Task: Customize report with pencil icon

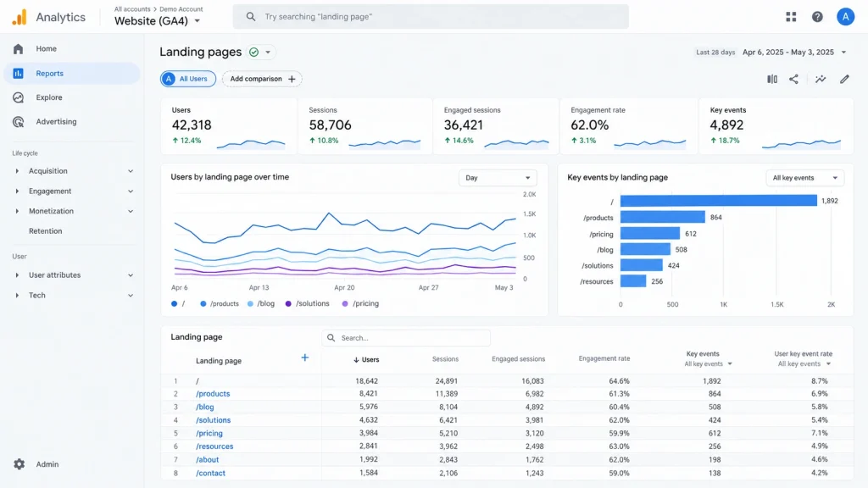Action: (x=844, y=79)
